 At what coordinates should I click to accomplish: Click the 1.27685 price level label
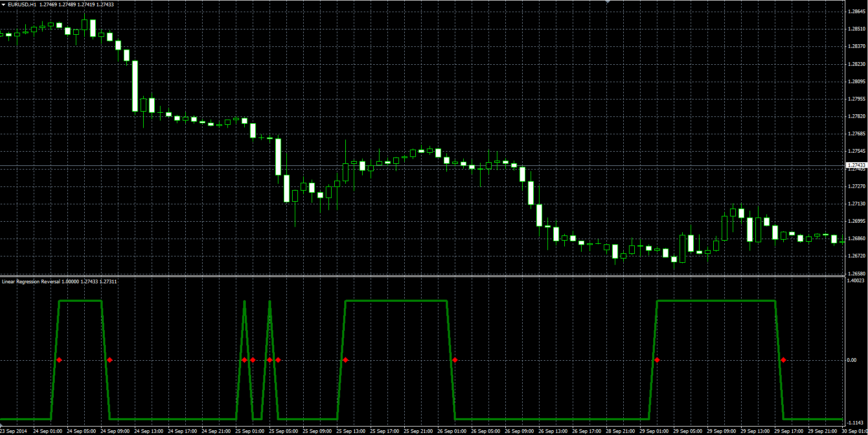[x=857, y=134]
